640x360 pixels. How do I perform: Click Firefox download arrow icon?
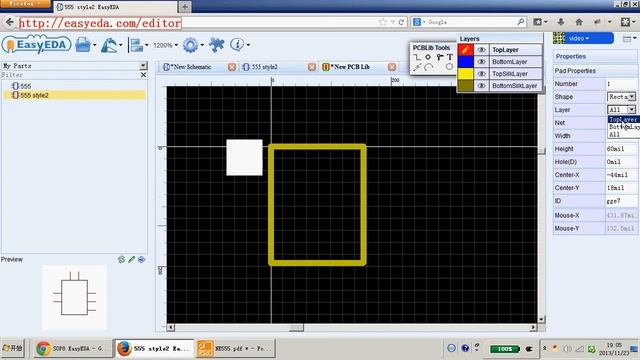click(x=560, y=22)
